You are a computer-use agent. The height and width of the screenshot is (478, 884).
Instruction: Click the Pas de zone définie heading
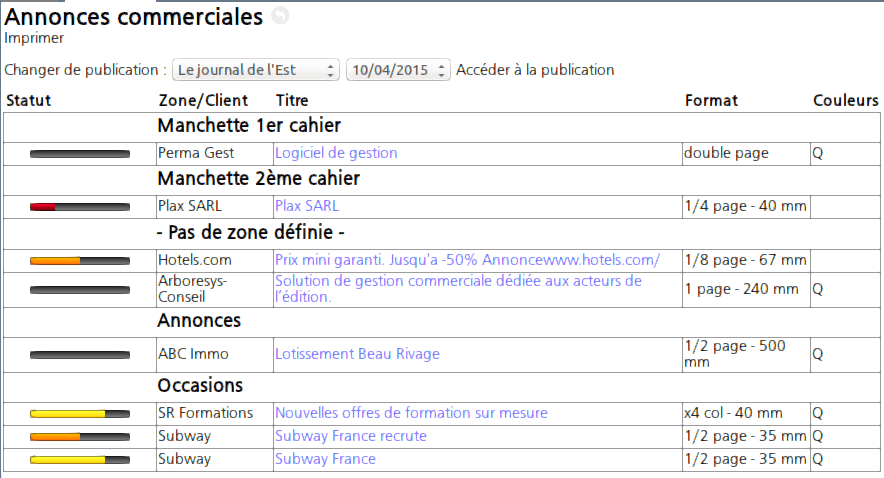pyautogui.click(x=251, y=232)
